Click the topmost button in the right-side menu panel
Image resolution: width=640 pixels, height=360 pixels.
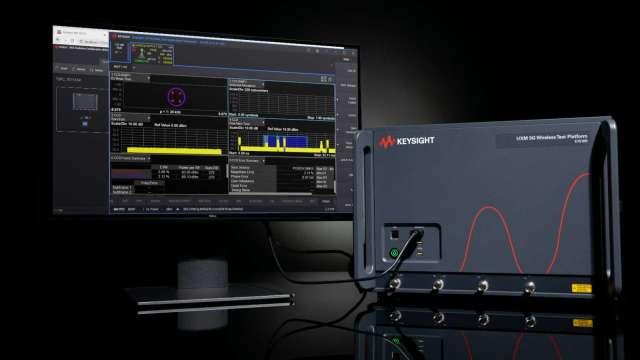346,60
